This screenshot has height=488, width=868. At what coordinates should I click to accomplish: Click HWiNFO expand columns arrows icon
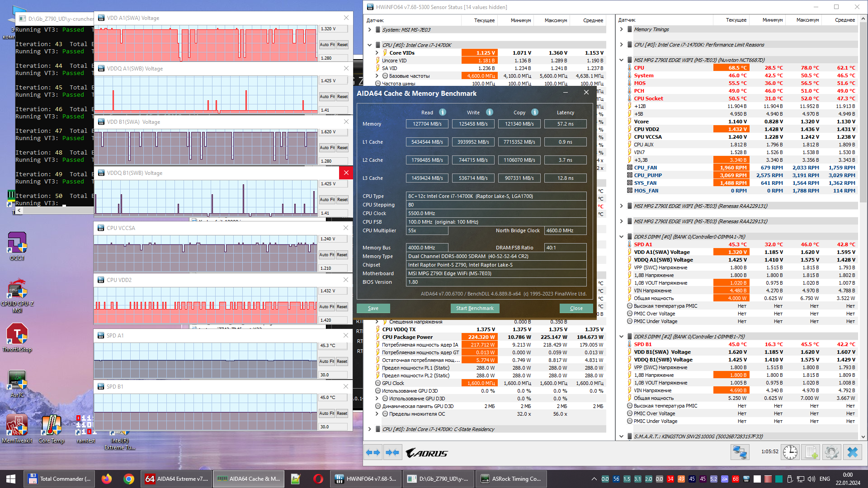(x=373, y=452)
